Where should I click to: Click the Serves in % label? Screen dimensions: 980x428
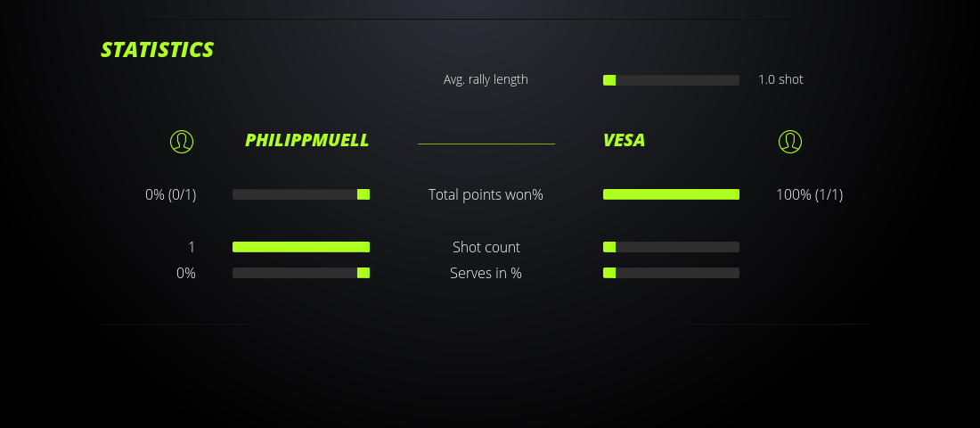(486, 273)
